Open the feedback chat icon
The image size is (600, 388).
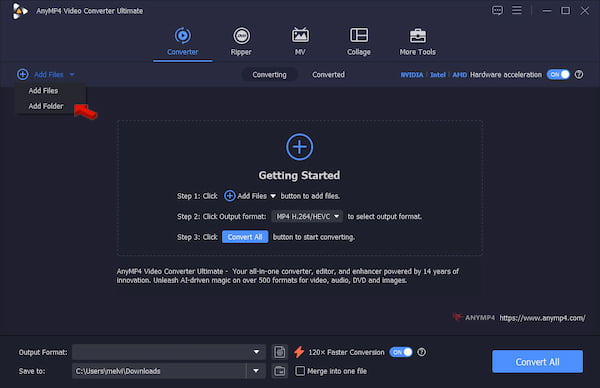pyautogui.click(x=497, y=10)
